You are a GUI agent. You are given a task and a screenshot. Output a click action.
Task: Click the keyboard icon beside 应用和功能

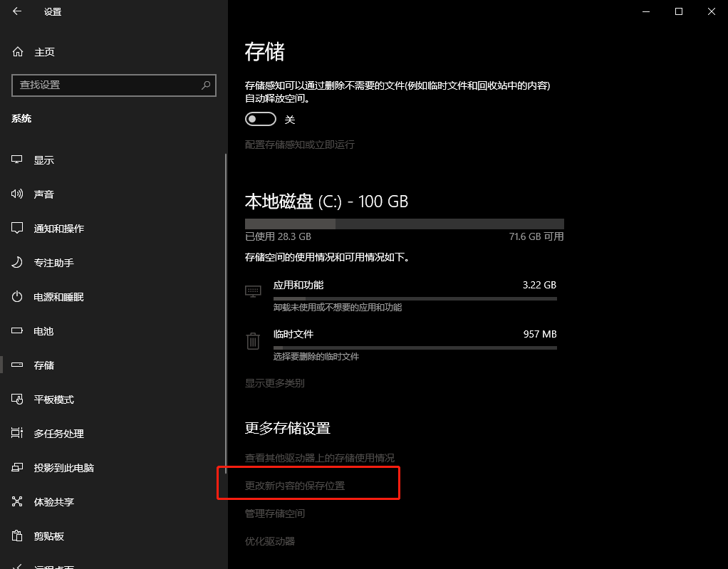253,291
